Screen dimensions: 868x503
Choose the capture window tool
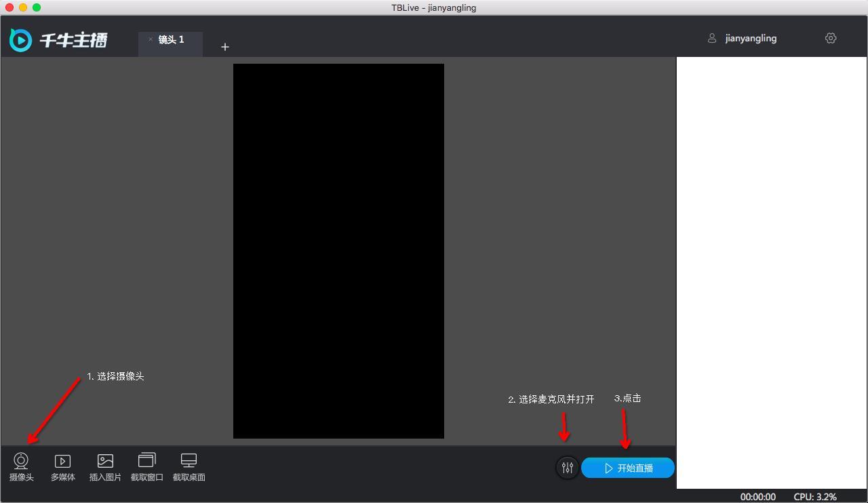pyautogui.click(x=146, y=461)
